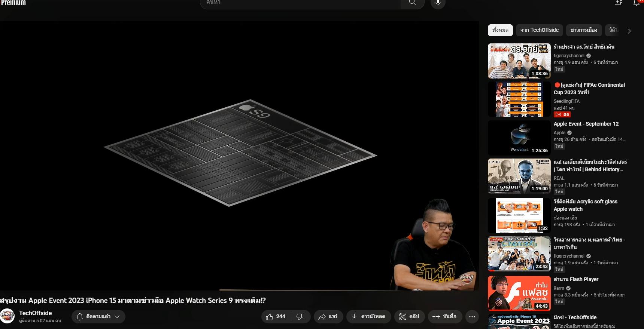Screen dimensions: 644x329
Task: Open ตำนาน Flash Player thumbnail
Action: 519,293
